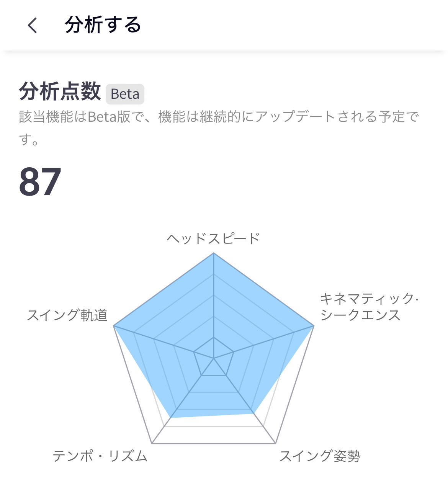Viewport: 448px width, 498px height.
Task: Select the ヘッドスピード axis label
Action: tap(213, 238)
